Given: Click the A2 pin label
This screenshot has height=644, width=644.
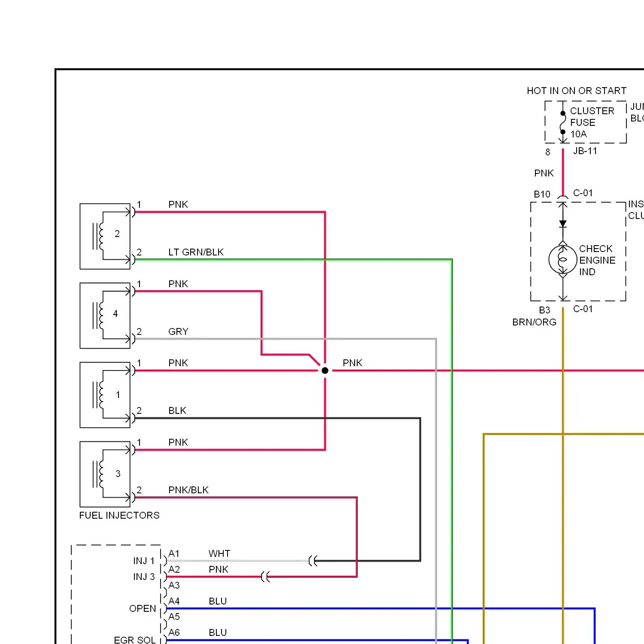Looking at the screenshot, I should tap(174, 570).
